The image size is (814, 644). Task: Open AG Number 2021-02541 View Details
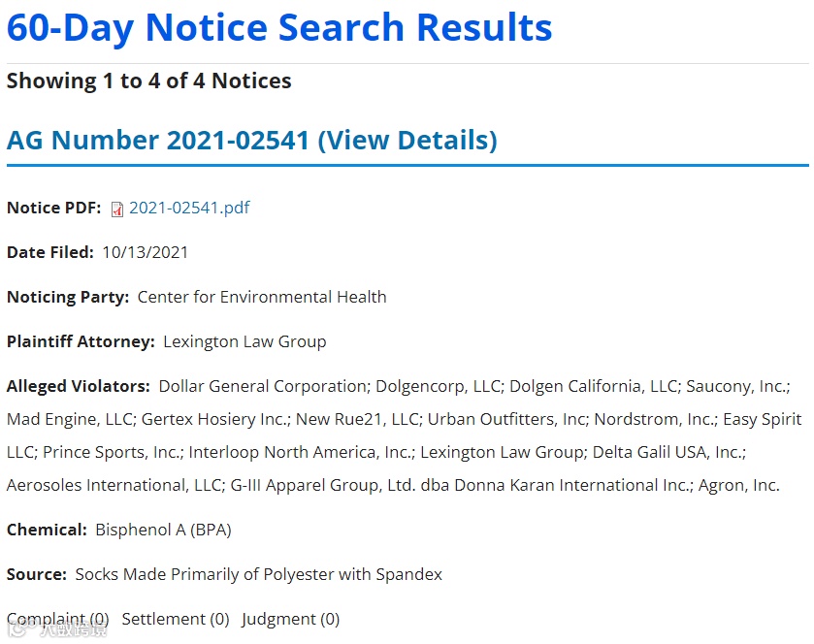click(251, 140)
